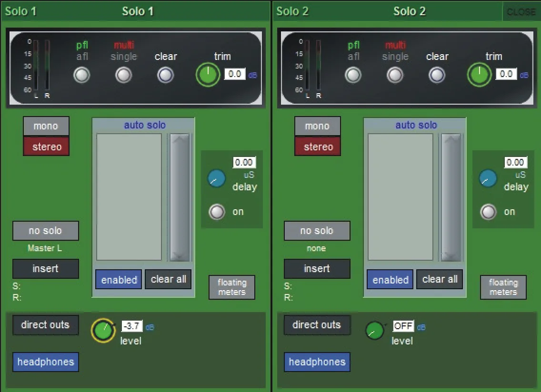Click the Solo 1 insert button
Image resolution: width=541 pixels, height=392 pixels.
click(46, 269)
